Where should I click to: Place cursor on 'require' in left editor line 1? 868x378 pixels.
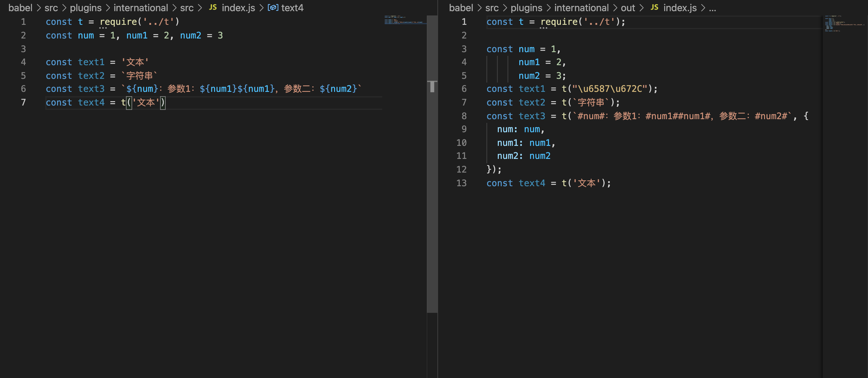118,22
